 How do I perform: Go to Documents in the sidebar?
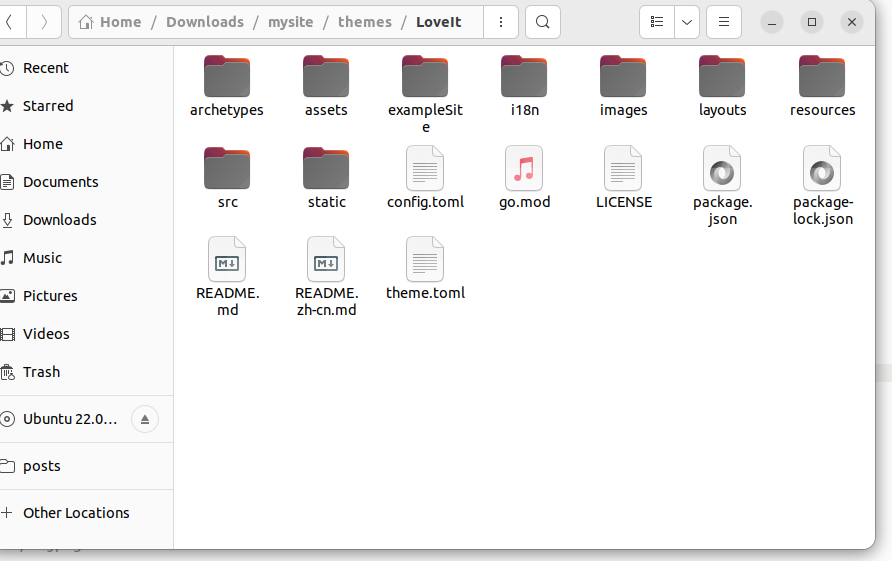[85, 182]
